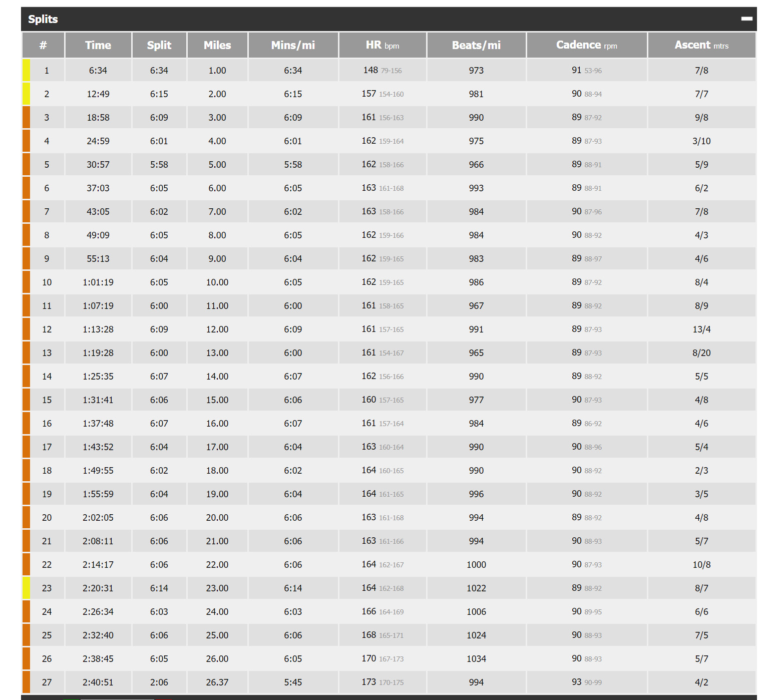
Task: Click the orange marker on split 12
Action: (x=26, y=329)
